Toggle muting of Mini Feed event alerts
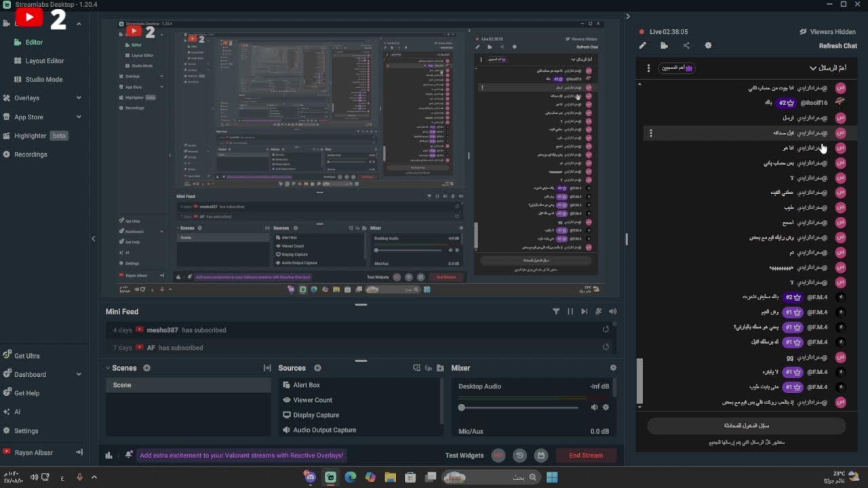Image resolution: width=868 pixels, height=488 pixels. (599, 312)
